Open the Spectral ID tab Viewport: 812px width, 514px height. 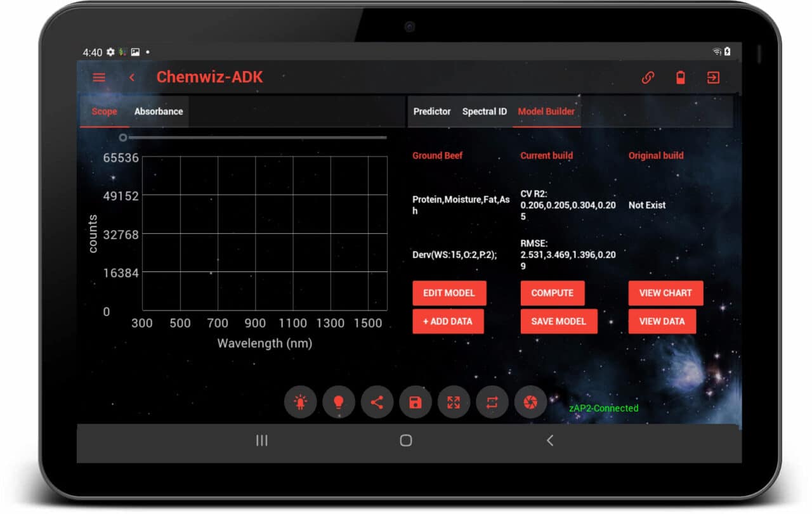tap(484, 112)
